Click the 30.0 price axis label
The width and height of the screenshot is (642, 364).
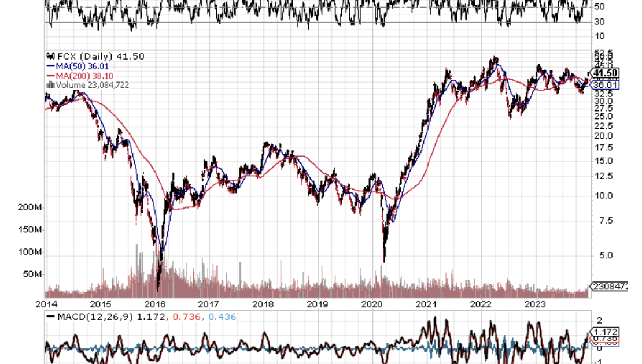click(x=604, y=101)
